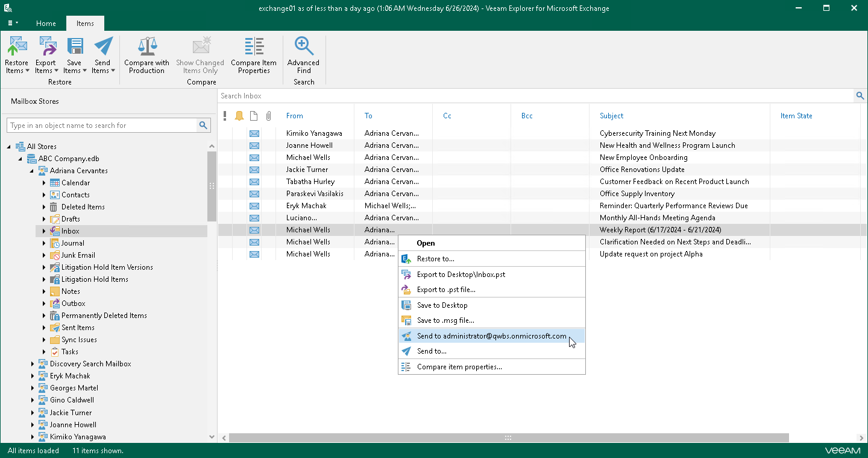Click Compare Item Properties icon
Image resolution: width=868 pixels, height=458 pixels.
254,47
